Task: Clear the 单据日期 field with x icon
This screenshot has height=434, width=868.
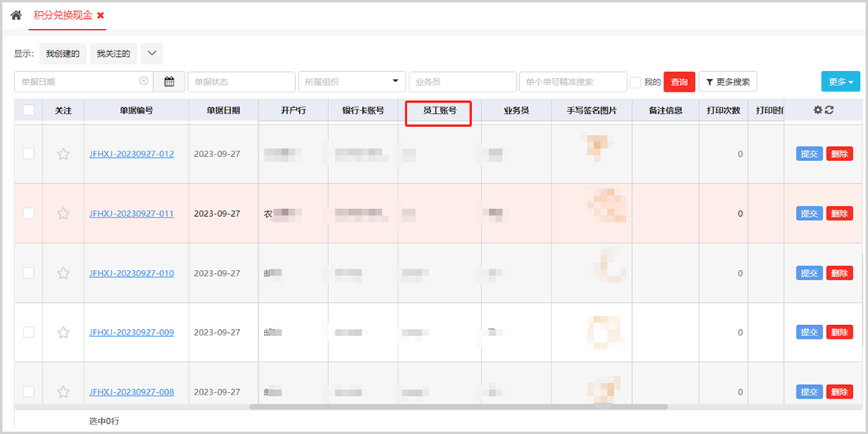Action: [x=144, y=81]
